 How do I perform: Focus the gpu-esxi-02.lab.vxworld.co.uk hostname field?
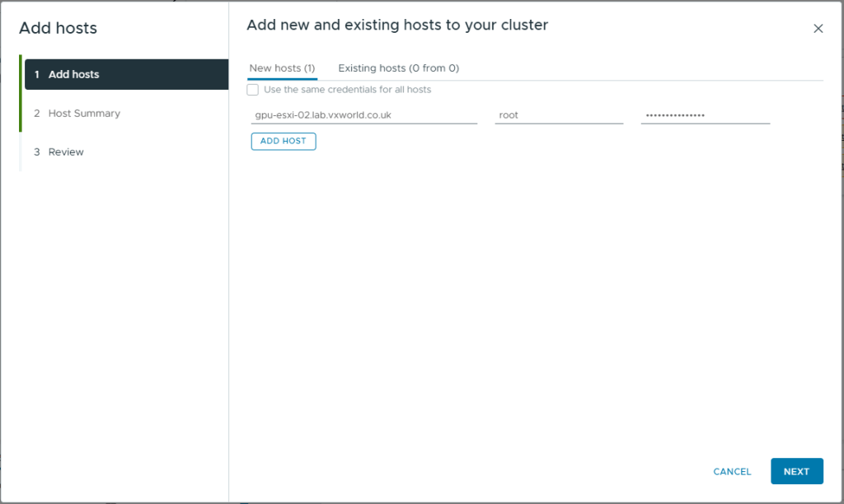click(x=363, y=115)
